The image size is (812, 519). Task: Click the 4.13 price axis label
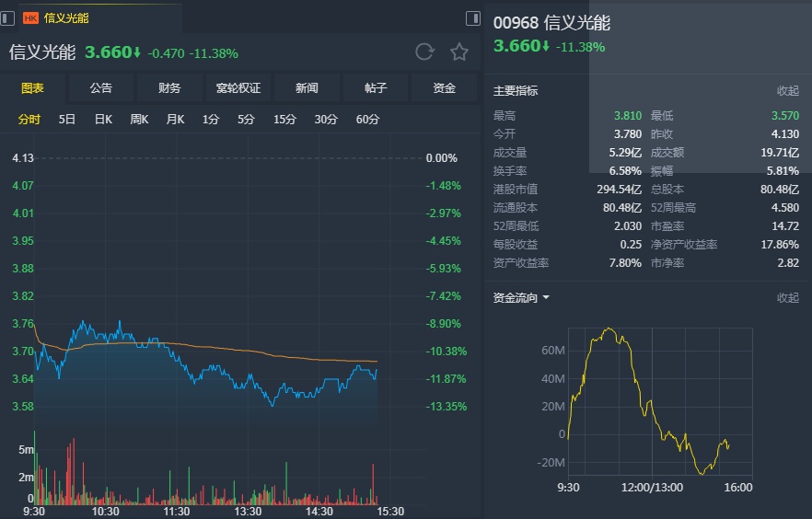(x=23, y=158)
